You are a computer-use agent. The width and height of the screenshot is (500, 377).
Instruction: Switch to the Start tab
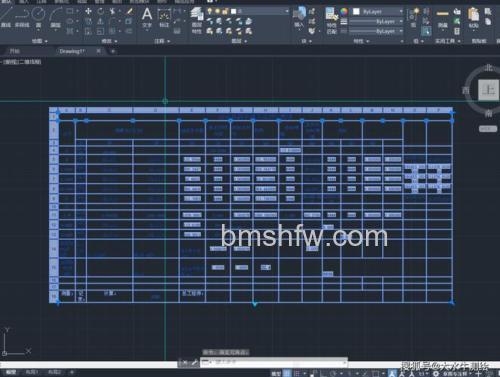pos(15,51)
